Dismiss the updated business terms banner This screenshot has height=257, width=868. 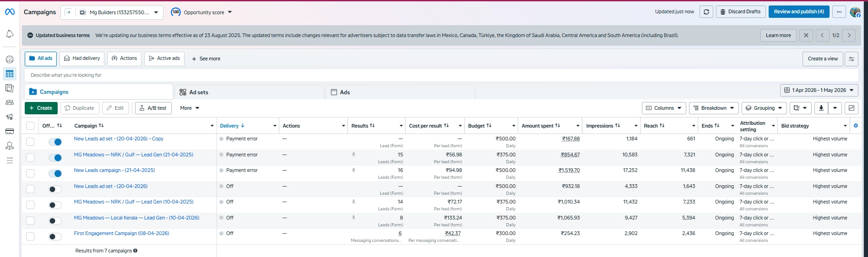806,35
